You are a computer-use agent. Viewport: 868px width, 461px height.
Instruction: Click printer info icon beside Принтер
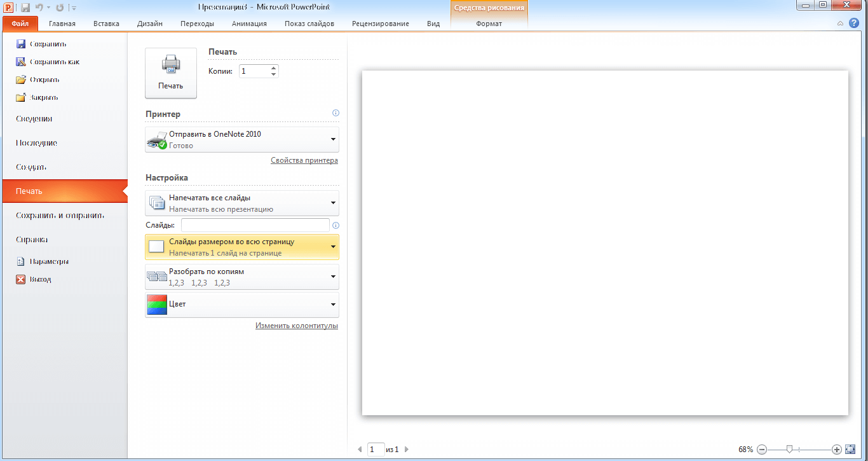coord(336,113)
